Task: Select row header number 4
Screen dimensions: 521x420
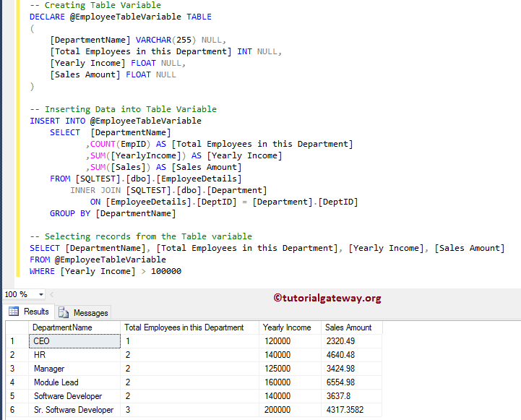Action: pyautogui.click(x=17, y=382)
